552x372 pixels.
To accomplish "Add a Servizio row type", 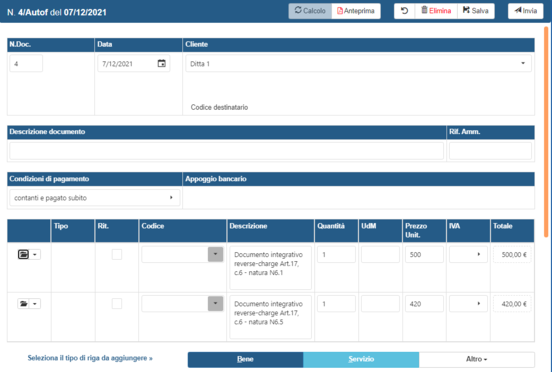I will 361,359.
